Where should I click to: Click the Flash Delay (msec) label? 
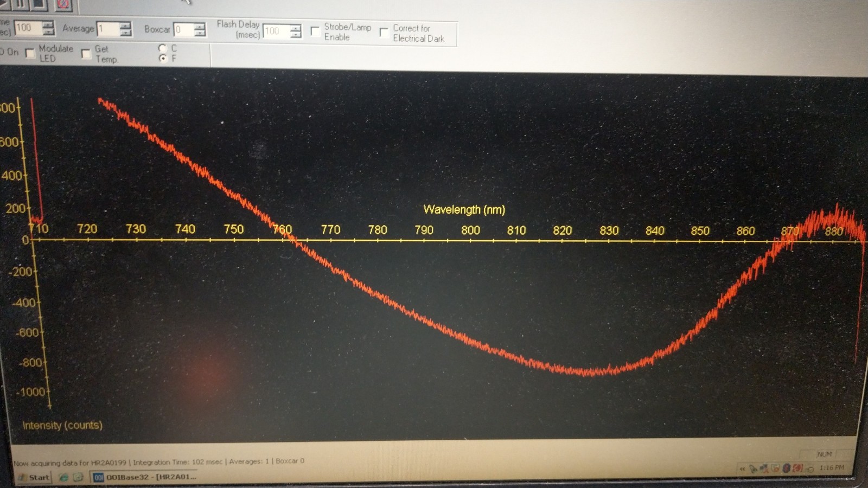point(238,29)
